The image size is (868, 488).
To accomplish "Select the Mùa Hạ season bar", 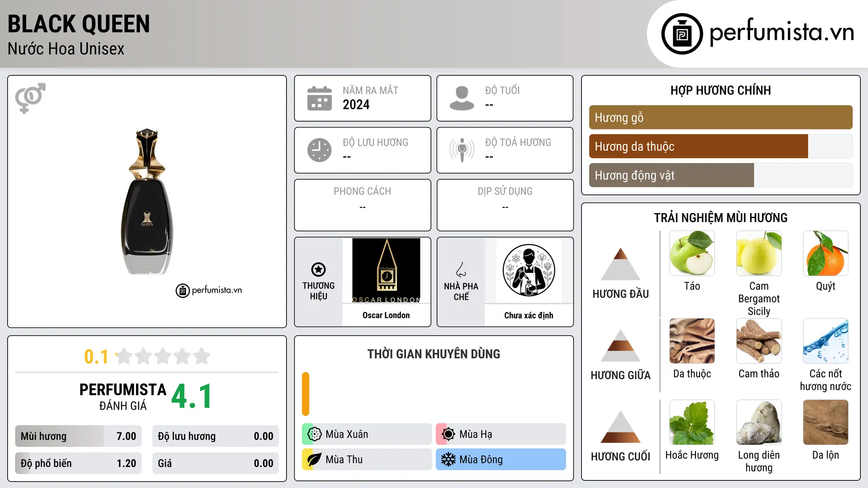I will tap(501, 434).
